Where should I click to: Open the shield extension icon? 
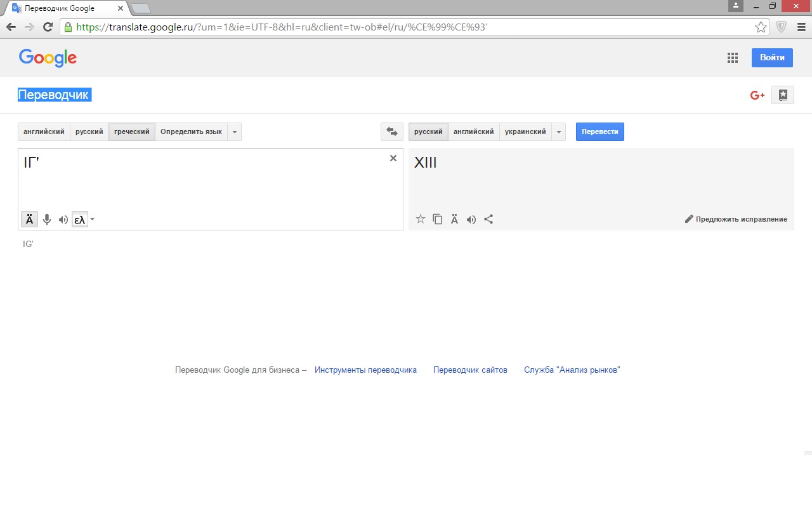tap(782, 27)
